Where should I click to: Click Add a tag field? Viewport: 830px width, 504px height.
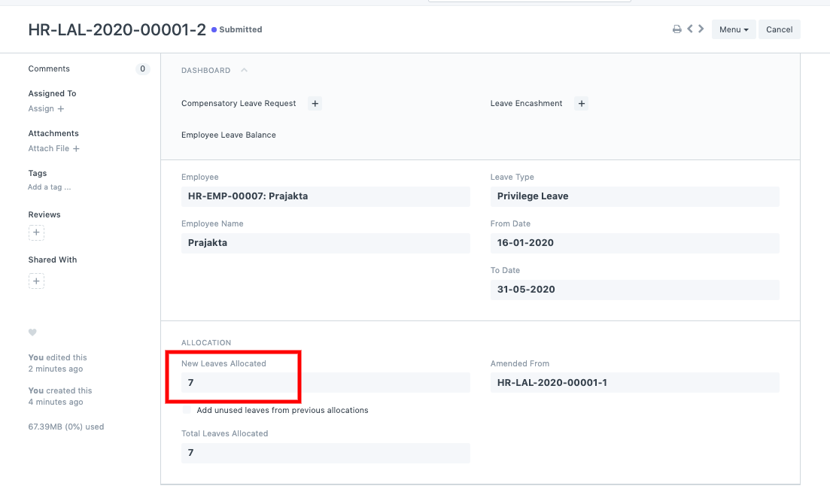[50, 187]
